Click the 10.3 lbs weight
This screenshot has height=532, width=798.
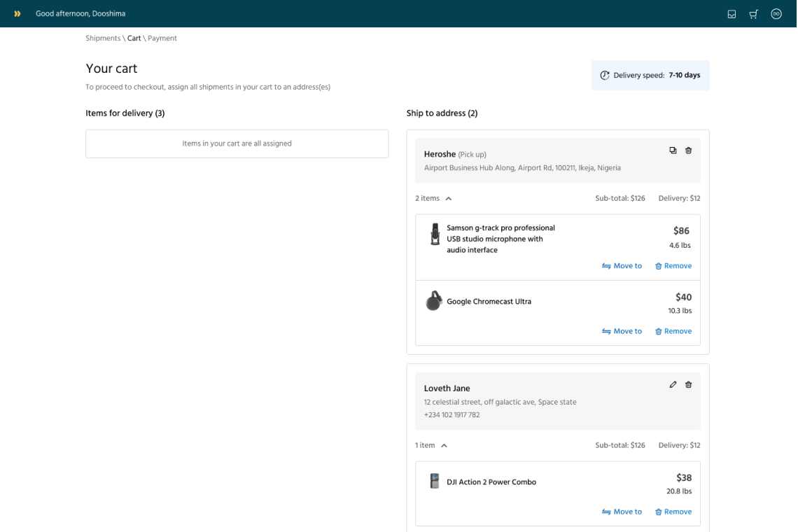pos(680,311)
